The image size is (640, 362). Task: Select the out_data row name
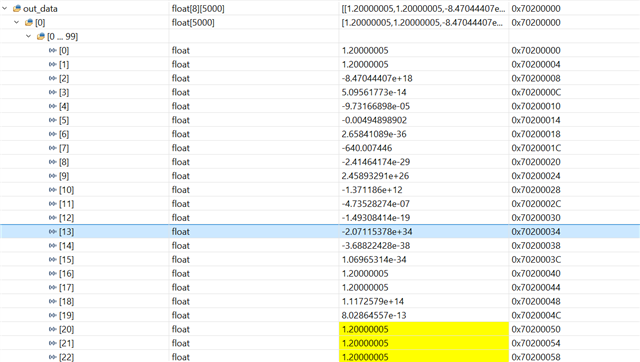click(x=40, y=9)
